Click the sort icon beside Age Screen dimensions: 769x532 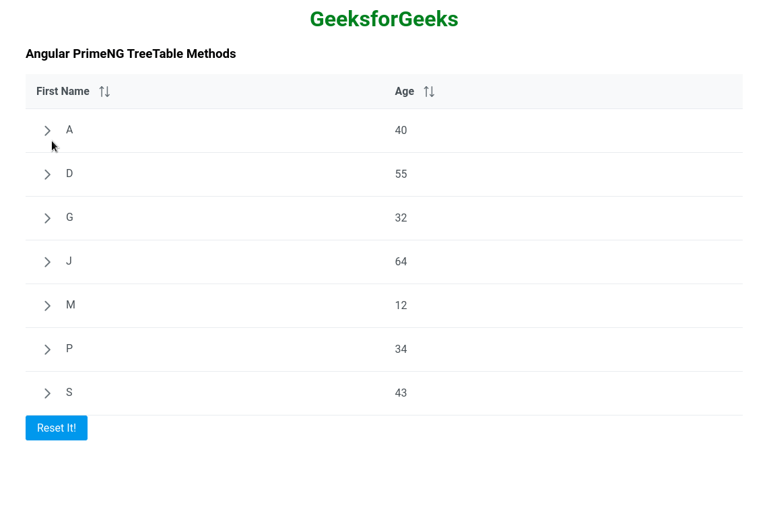(429, 92)
